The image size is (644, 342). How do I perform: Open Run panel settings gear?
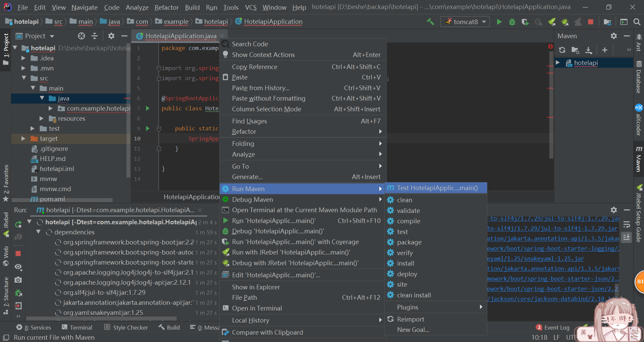tap(614, 210)
